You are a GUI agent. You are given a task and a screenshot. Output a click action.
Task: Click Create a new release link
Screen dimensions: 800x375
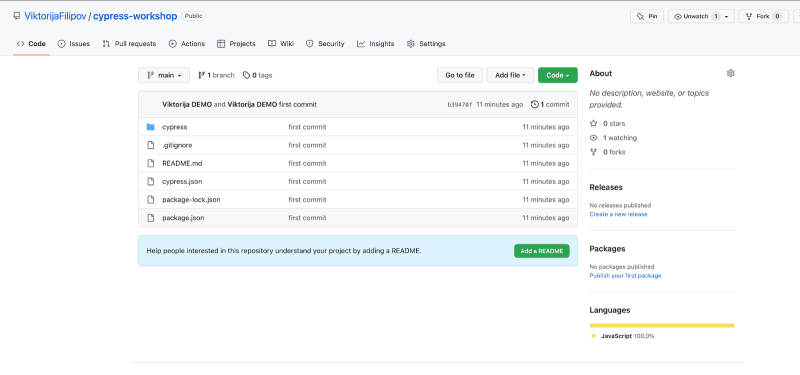(618, 214)
